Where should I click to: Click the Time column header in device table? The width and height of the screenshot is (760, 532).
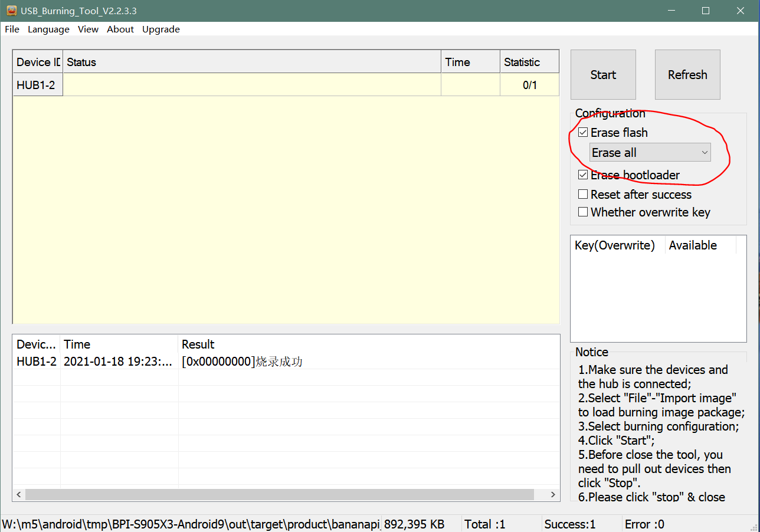point(470,62)
